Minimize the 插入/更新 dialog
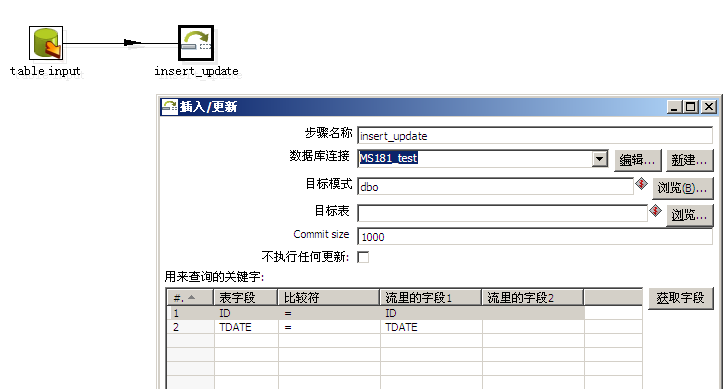 pyautogui.click(x=674, y=107)
